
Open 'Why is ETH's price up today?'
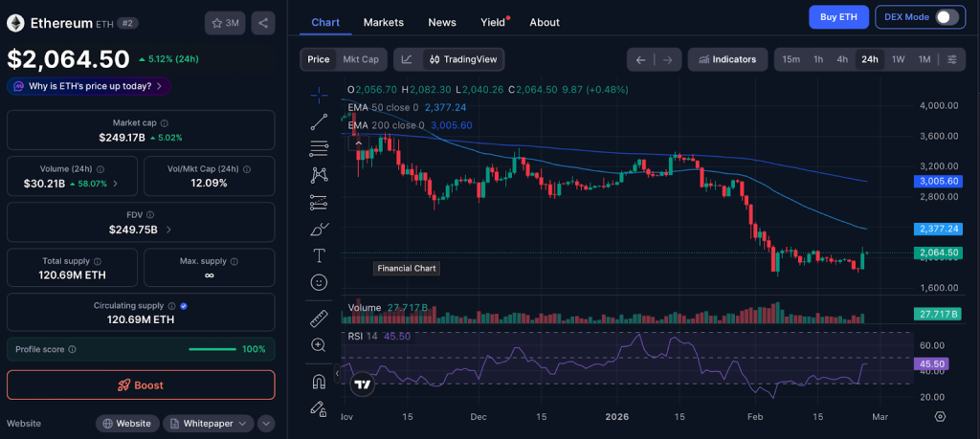click(89, 86)
